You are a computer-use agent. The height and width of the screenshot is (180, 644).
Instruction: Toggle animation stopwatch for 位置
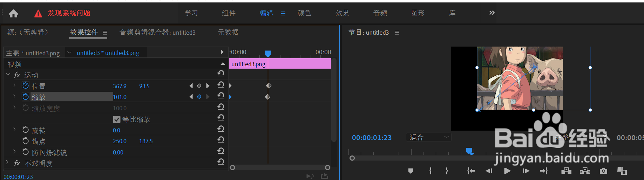pyautogui.click(x=26, y=85)
